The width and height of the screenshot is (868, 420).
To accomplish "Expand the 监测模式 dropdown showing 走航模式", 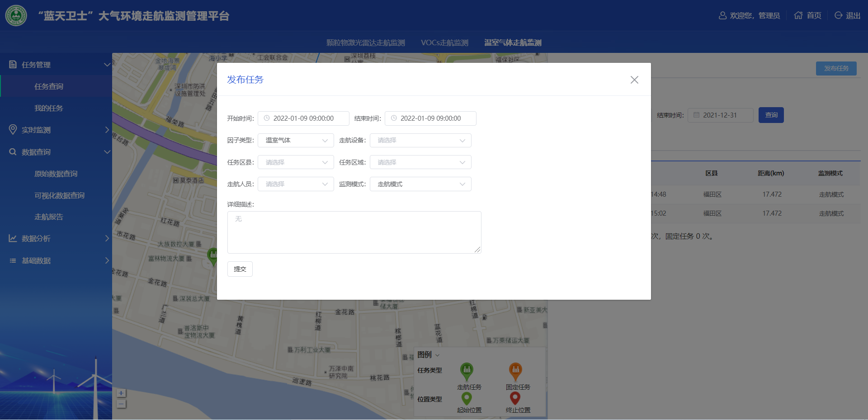I will coord(420,184).
